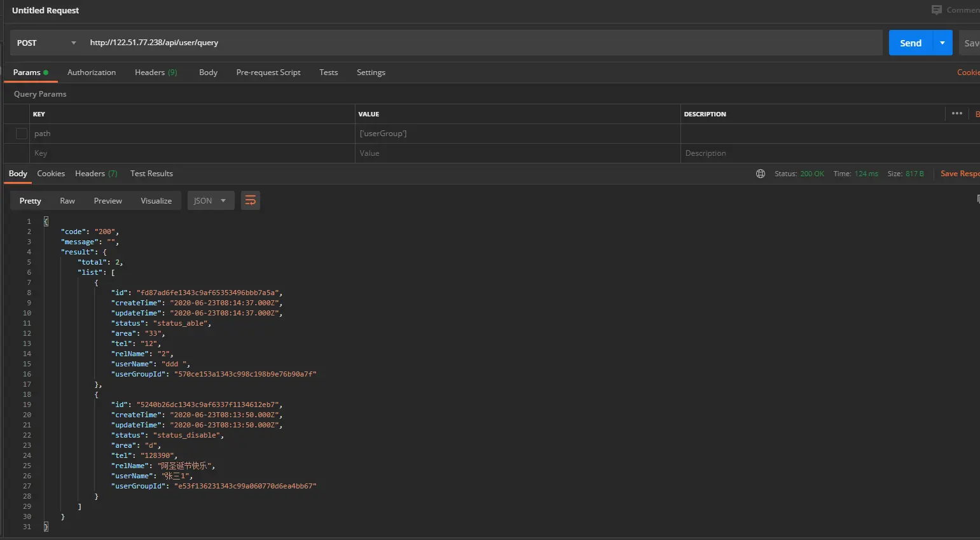
Task: Click the relName "阿圣诞节快乐" value
Action: coord(184,466)
